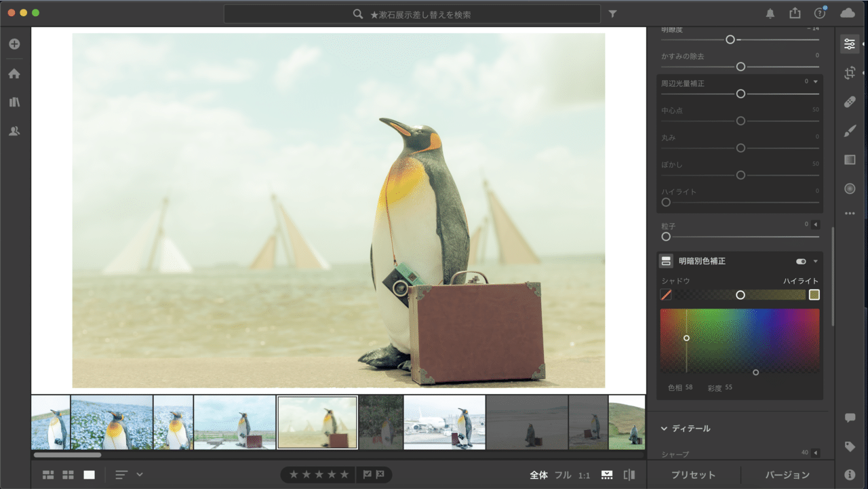Select the 全体 fit zoom option
Screen dimensions: 868x489
point(539,475)
